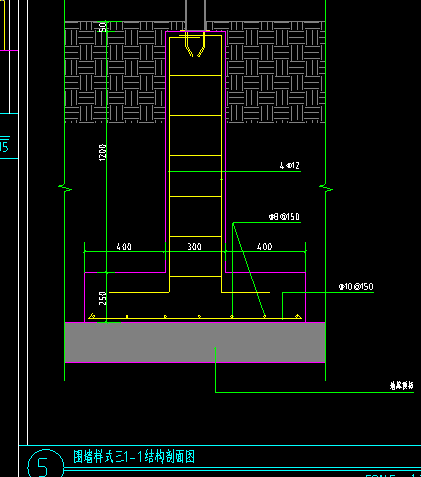Viewport: 421px width, 477px height.
Task: Click the break-line symbol on the left boundary
Action: tap(65, 188)
